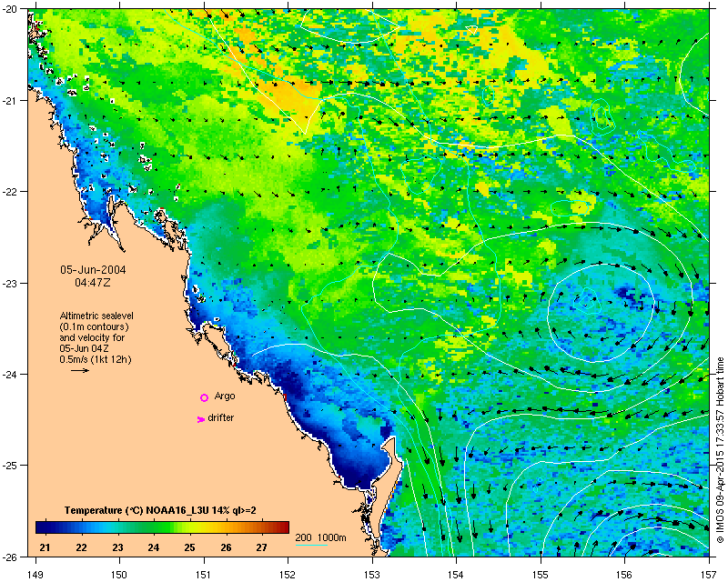Screen dimensions: 728x582
Task: Click the time text "04:47Z"
Action: coord(93,282)
